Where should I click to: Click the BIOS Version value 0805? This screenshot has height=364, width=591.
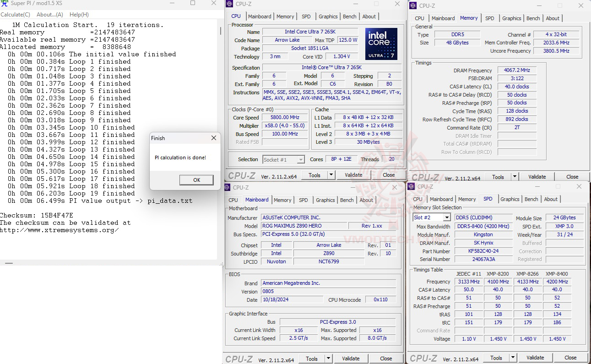coord(329,292)
